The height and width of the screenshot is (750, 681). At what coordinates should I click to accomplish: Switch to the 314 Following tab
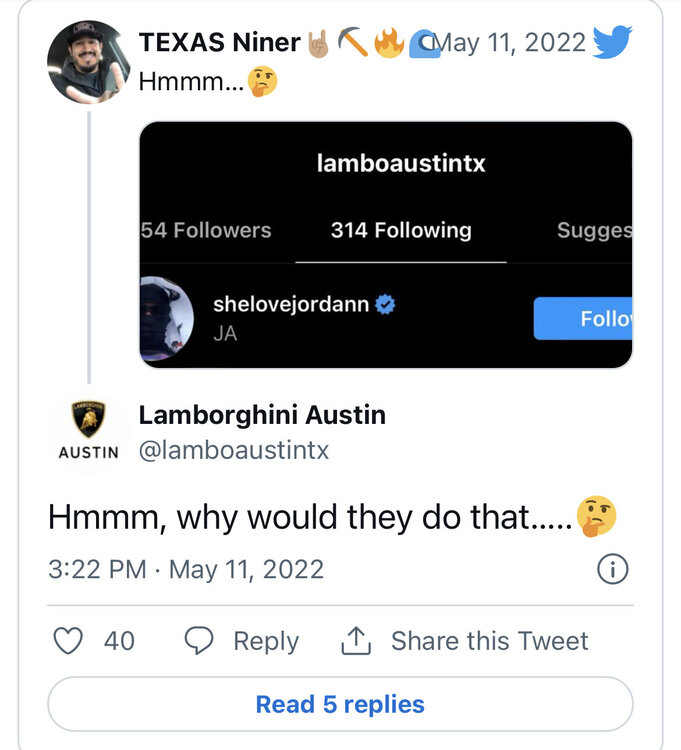(x=401, y=230)
